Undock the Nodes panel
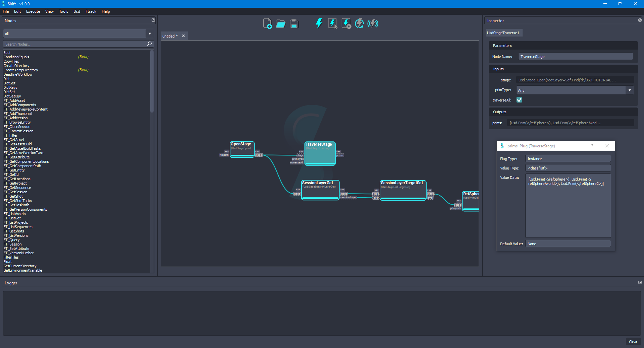This screenshot has height=348, width=644. coord(153,20)
